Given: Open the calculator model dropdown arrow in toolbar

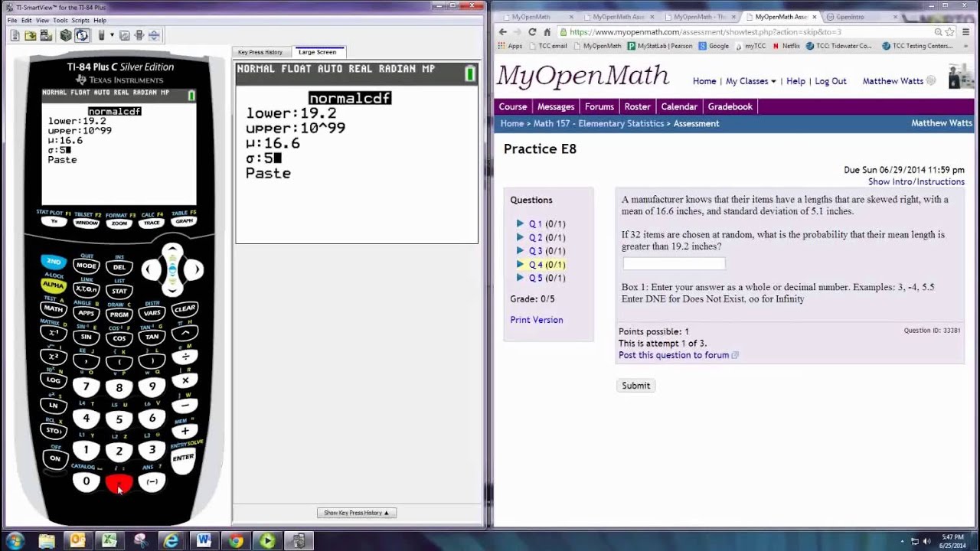Looking at the screenshot, I should [111, 35].
